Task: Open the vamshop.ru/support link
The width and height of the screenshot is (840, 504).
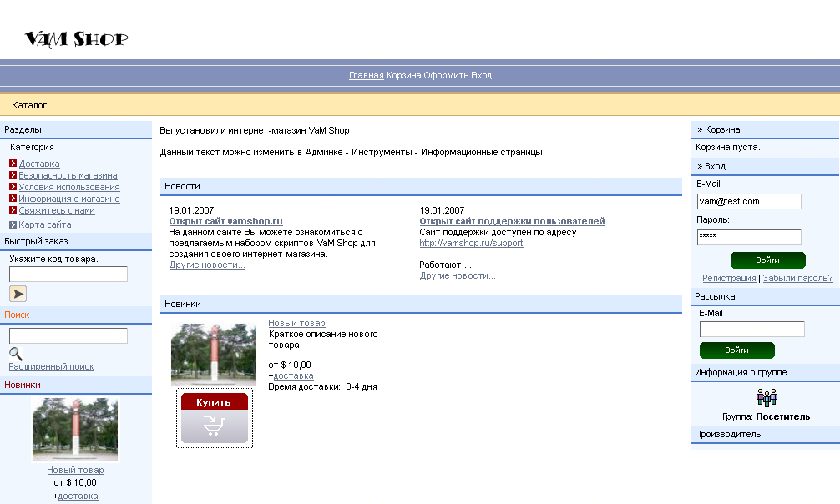Action: [471, 243]
